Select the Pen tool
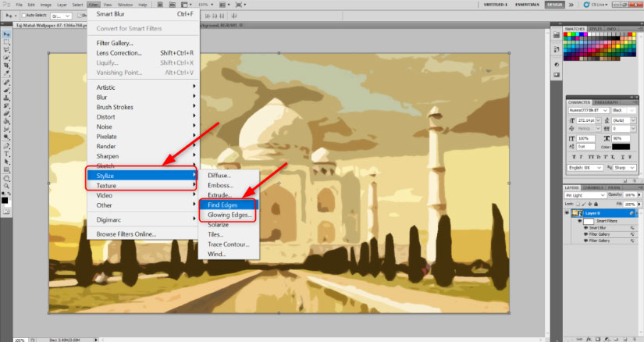The image size is (644, 342). pyautogui.click(x=6, y=146)
